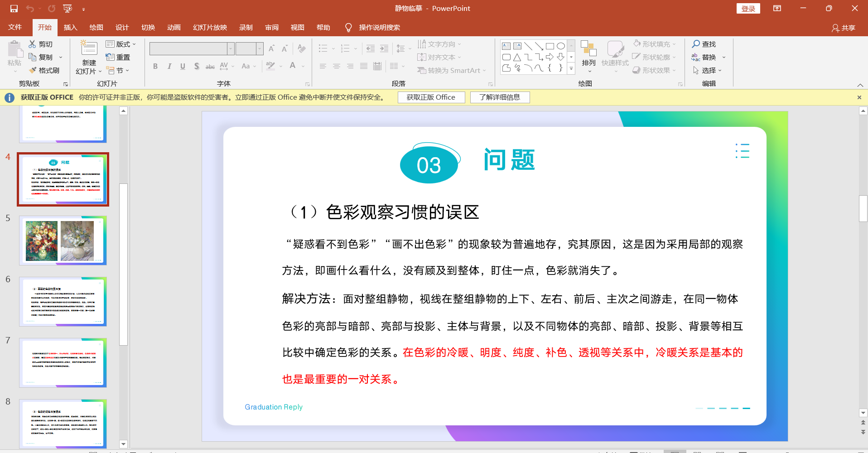
Task: Collapse the ribbon with the up chevron
Action: pyautogui.click(x=860, y=85)
